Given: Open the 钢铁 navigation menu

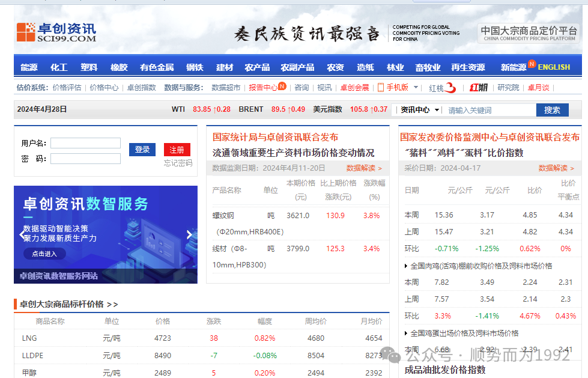Looking at the screenshot, I should (195, 67).
